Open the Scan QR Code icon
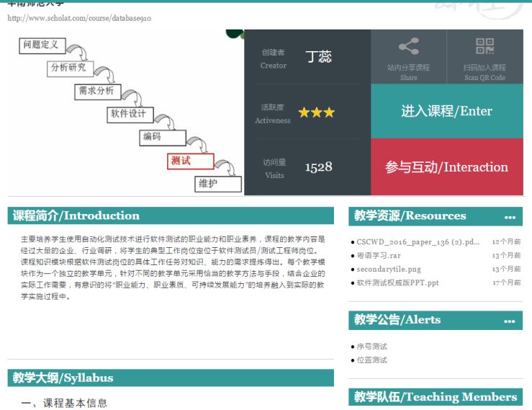The image size is (532, 410). [x=484, y=48]
